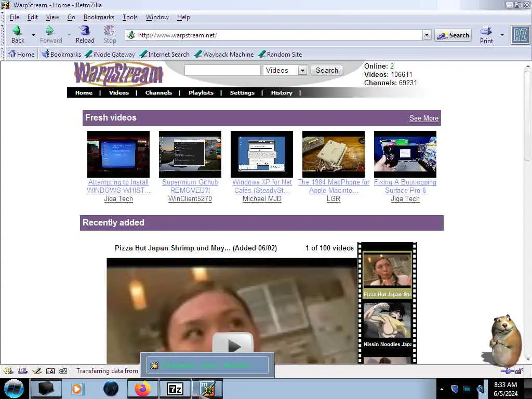This screenshot has height=399, width=532.
Task: Select Nissin Noodles filmstrip thumbnail
Action: [387, 321]
